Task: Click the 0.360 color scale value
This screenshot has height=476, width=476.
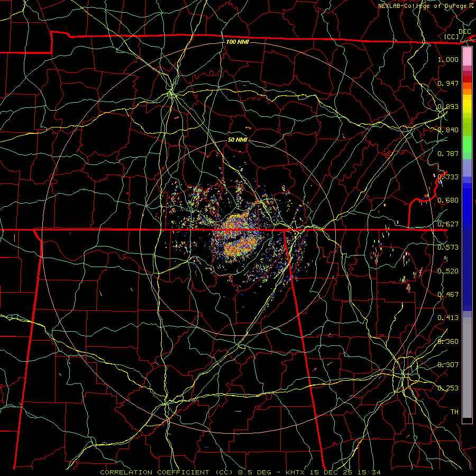Action: tap(448, 342)
